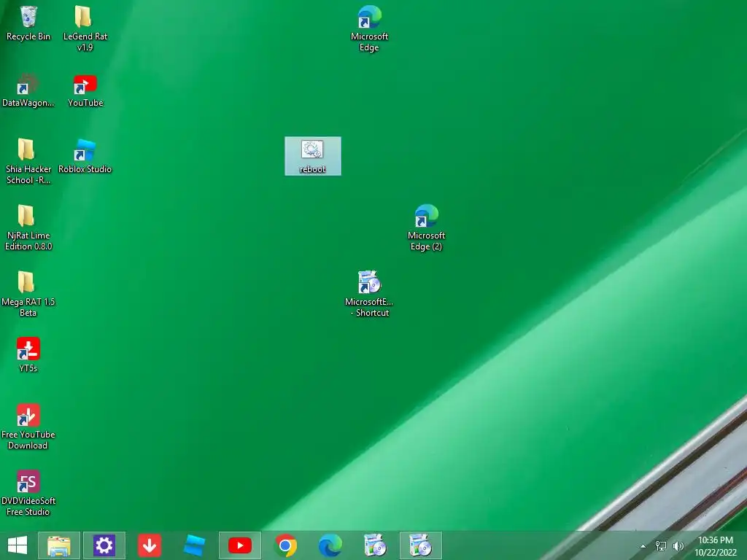
Task: Open the clock showing 10:36 PM
Action: (715, 546)
